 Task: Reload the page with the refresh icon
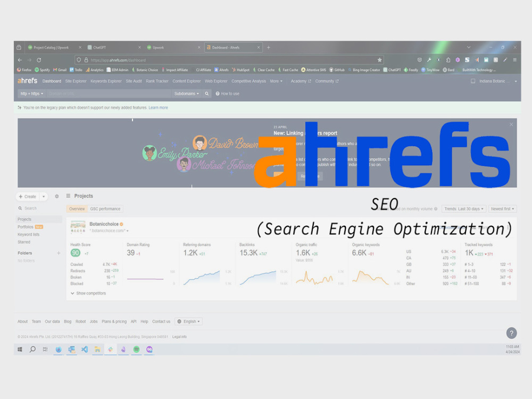point(39,60)
